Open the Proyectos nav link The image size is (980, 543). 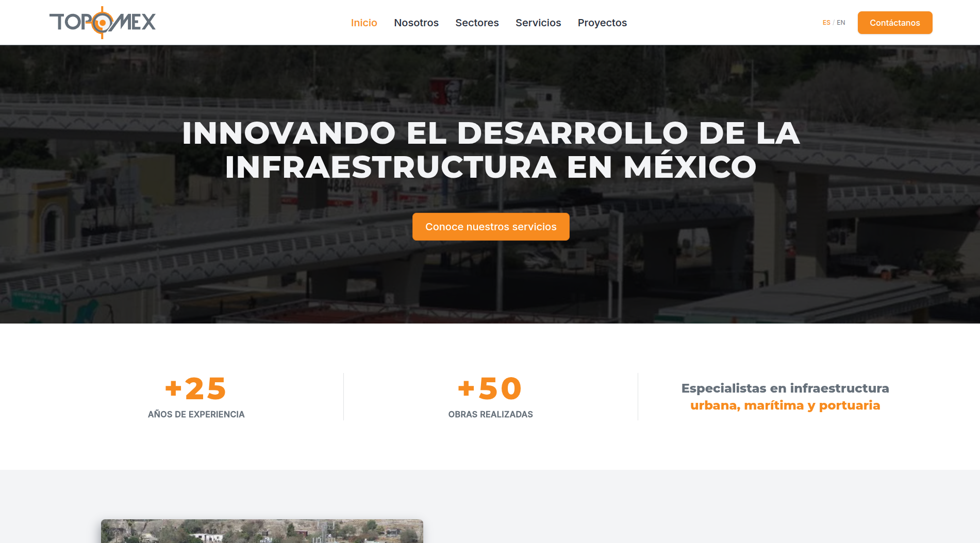602,23
